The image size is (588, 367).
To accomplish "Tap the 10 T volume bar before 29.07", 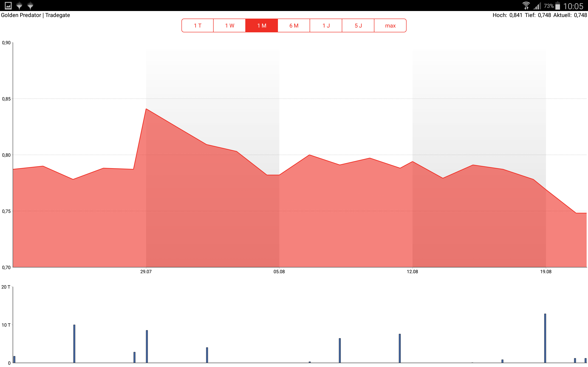I will click(74, 343).
